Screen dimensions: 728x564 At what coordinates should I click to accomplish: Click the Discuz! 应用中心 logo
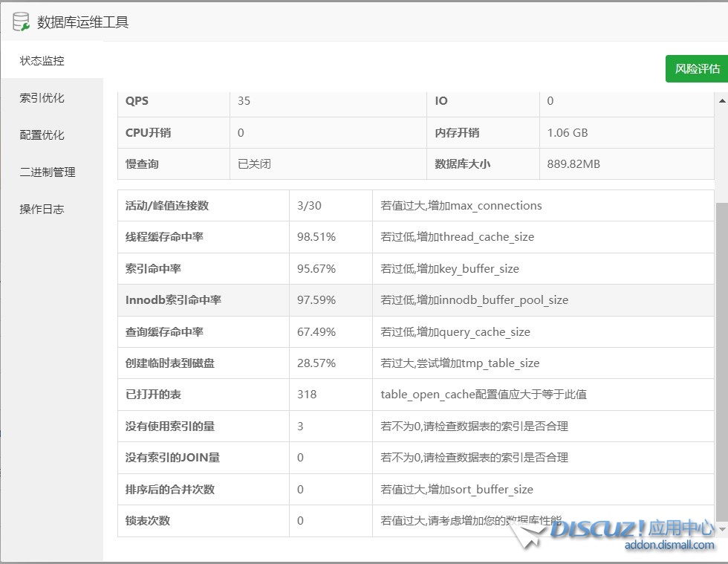tap(631, 529)
